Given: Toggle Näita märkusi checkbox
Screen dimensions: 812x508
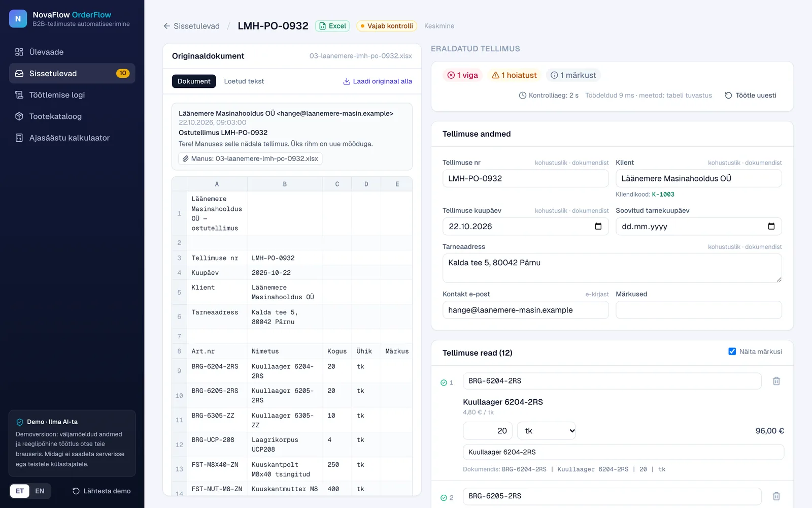Looking at the screenshot, I should [732, 352].
